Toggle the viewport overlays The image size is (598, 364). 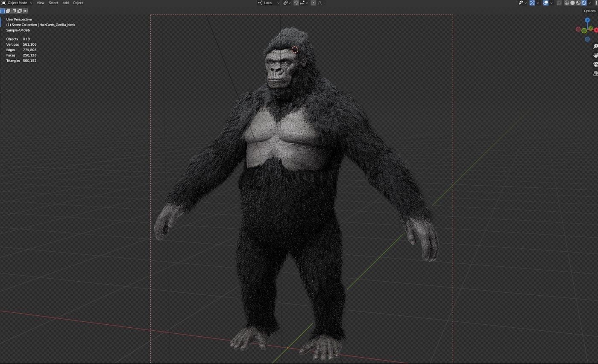coord(545,3)
